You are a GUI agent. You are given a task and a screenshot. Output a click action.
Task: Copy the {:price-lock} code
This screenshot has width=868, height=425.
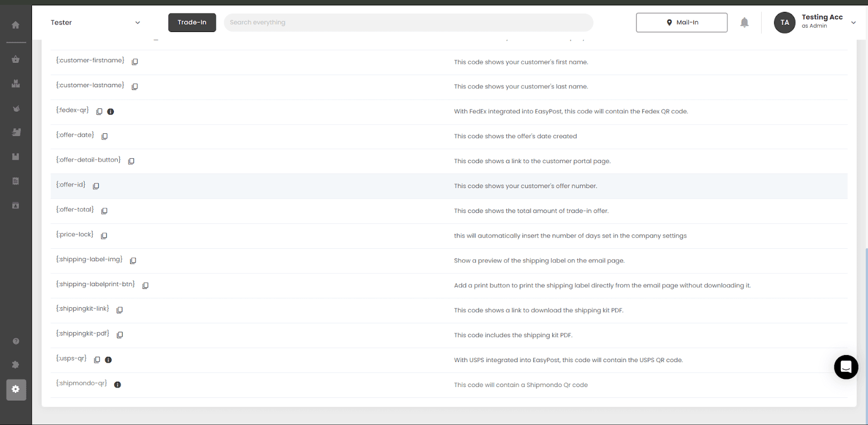(104, 236)
